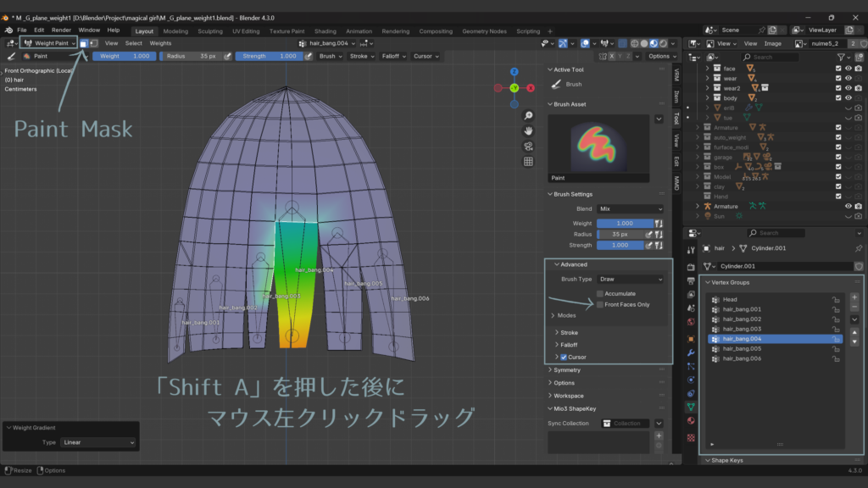This screenshot has height=488, width=868.
Task: Enable the Accumulate checkbox
Action: tap(600, 293)
